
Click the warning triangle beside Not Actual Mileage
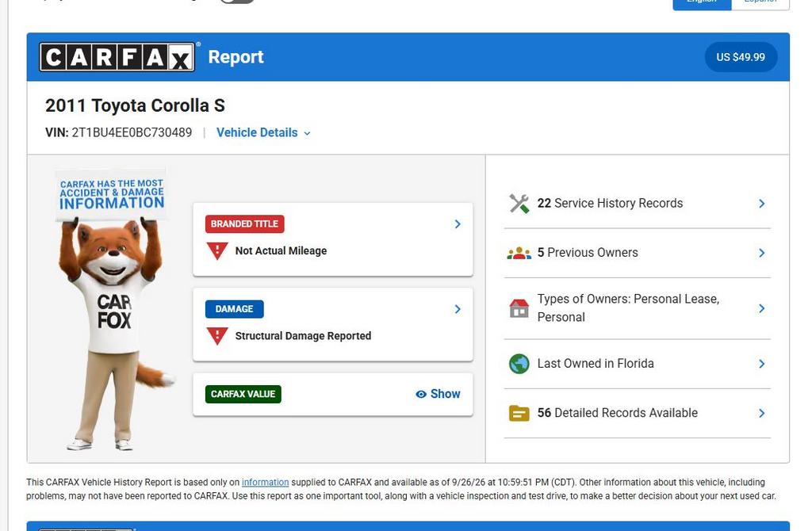click(x=217, y=251)
